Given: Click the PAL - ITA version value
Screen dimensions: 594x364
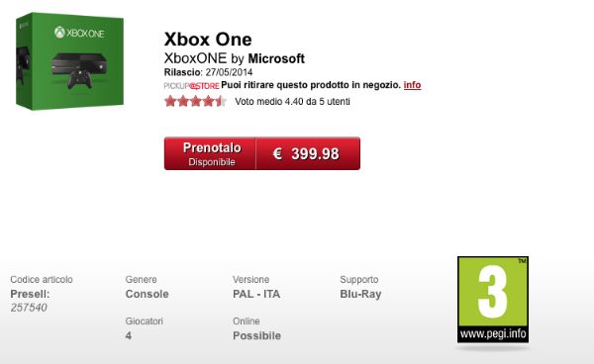Looking at the screenshot, I should [256, 294].
